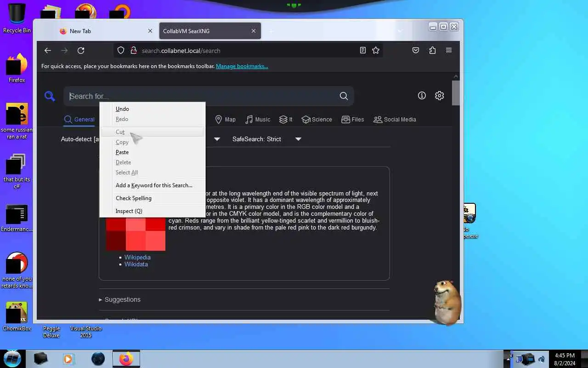Toggle reader view icon in address bar

pos(363,51)
